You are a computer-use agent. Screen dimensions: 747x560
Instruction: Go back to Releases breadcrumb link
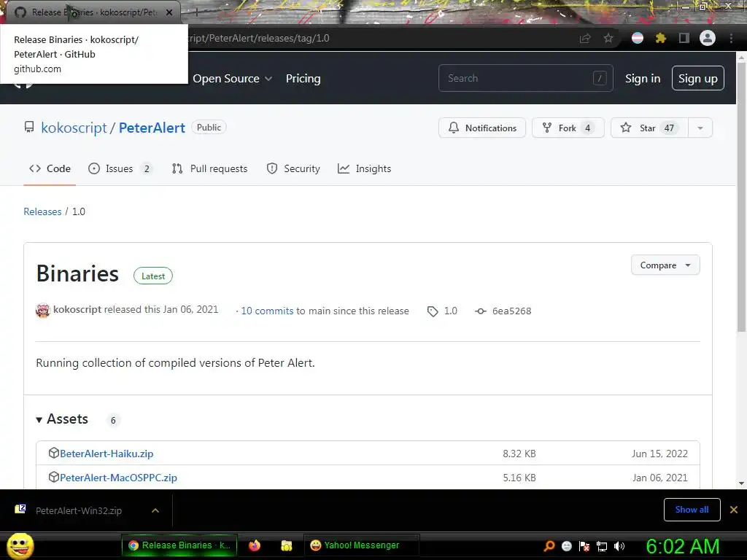(42, 211)
